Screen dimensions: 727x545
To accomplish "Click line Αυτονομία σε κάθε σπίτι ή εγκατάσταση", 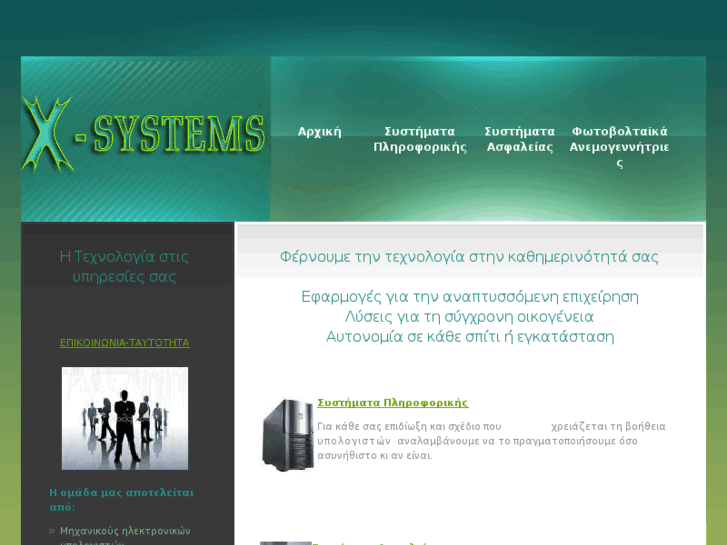I will [470, 337].
